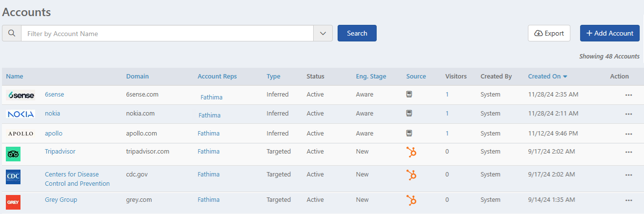This screenshot has width=644, height=214.
Task: Sort by Eng. Stage column
Action: pos(371,77)
